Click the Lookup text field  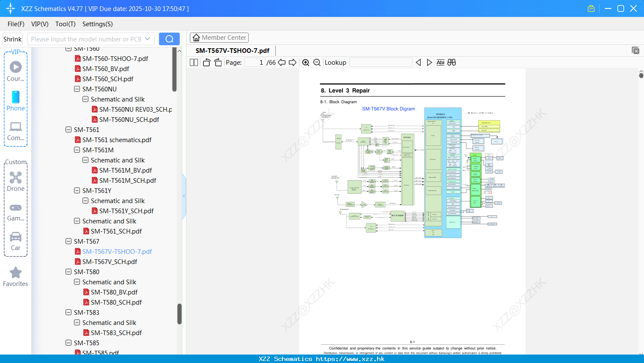(381, 62)
